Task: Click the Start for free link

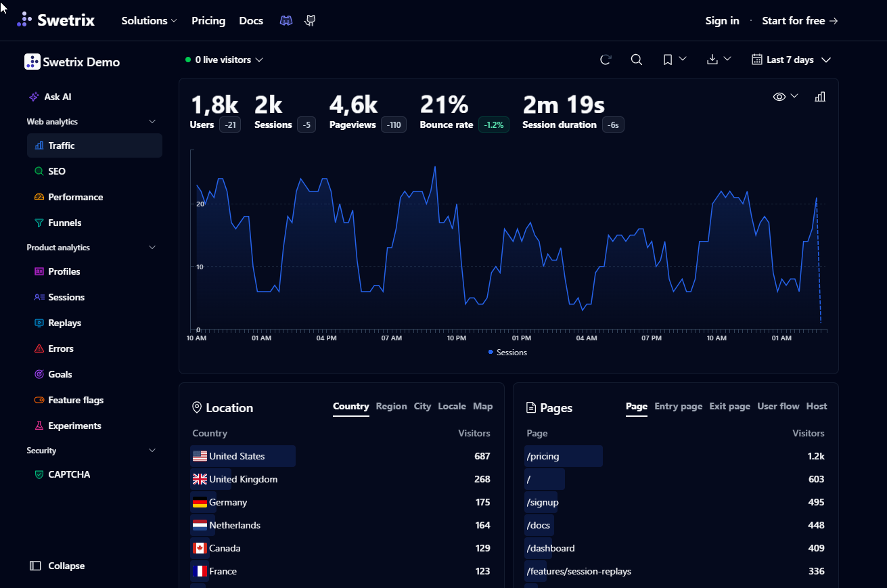Action: [x=800, y=21]
